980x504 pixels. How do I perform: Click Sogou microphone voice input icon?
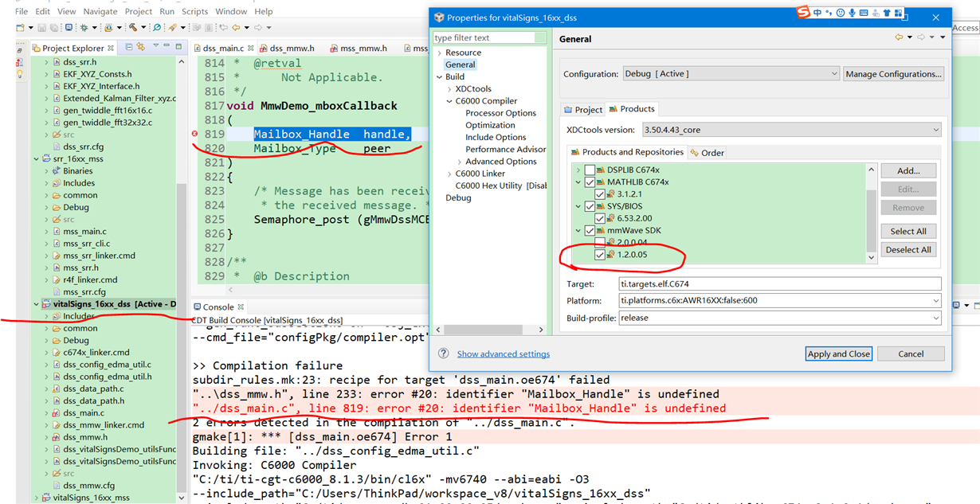click(x=852, y=13)
